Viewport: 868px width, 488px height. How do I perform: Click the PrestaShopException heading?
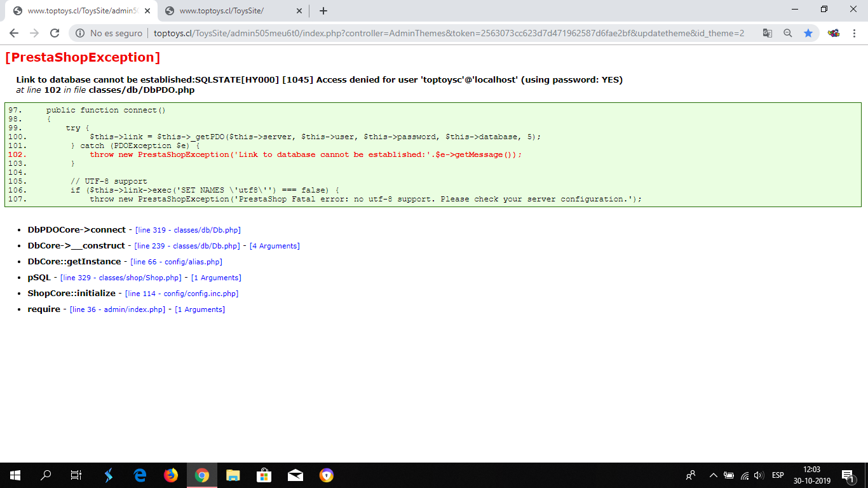tap(83, 57)
